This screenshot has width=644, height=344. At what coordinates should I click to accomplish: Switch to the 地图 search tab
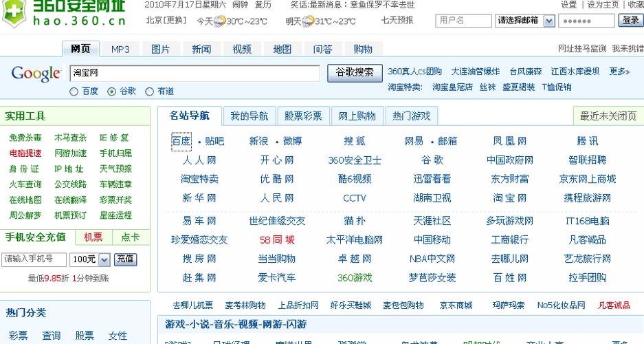coord(282,50)
